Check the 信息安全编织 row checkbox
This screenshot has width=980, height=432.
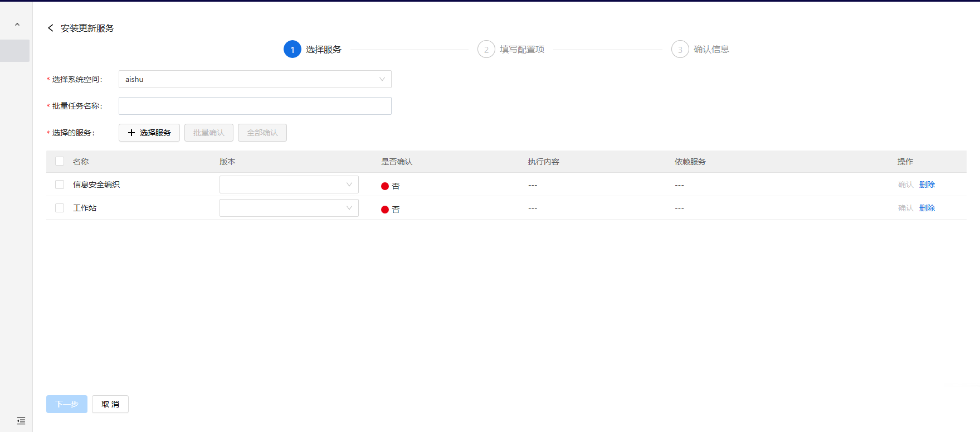[60, 185]
